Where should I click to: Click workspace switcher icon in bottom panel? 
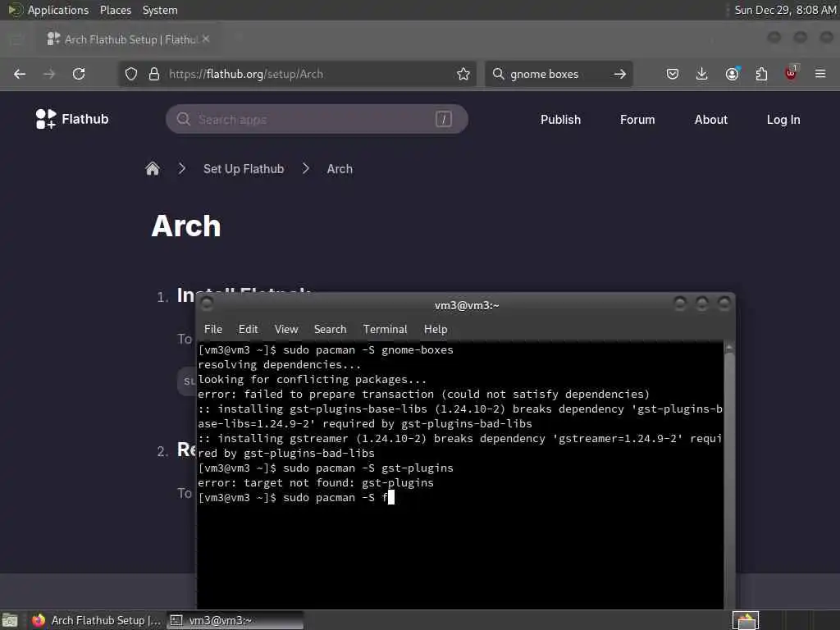pyautogui.click(x=746, y=620)
